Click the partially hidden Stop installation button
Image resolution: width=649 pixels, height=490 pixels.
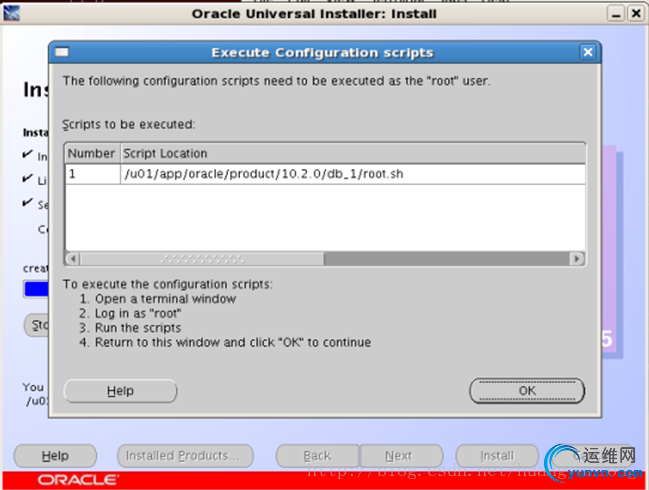[36, 325]
